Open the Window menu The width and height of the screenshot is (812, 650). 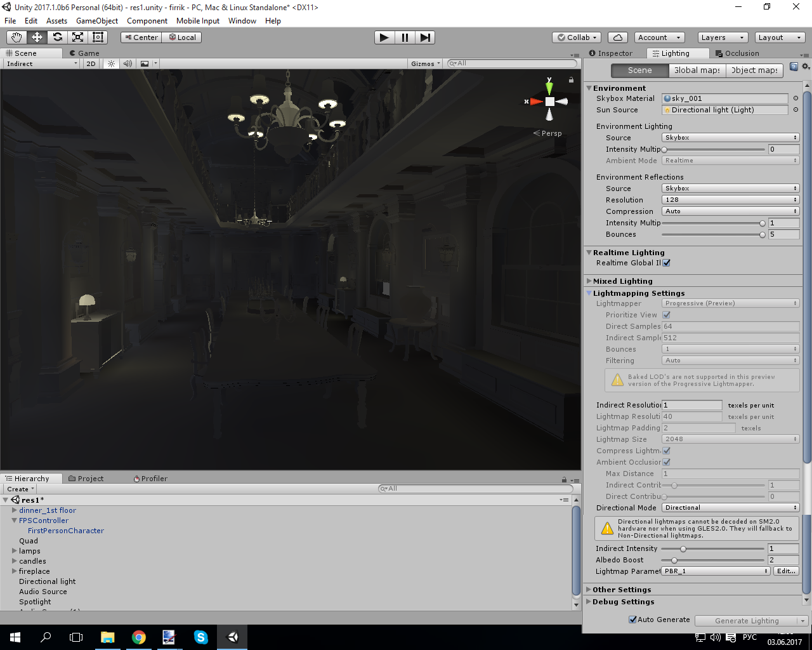(242, 21)
